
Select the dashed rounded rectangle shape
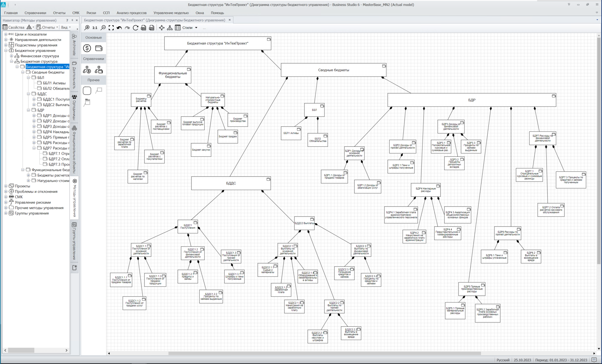(x=87, y=91)
